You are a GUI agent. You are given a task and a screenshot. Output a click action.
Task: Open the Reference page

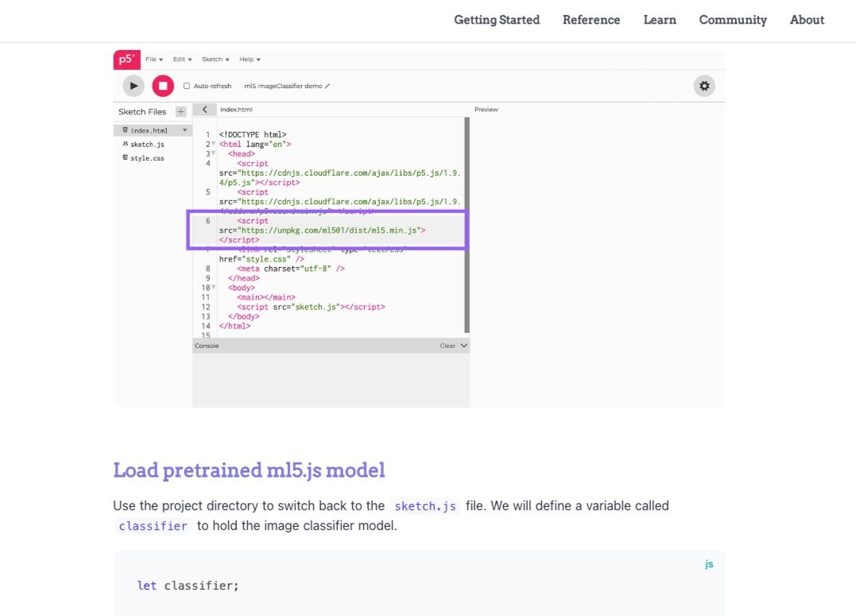click(591, 20)
